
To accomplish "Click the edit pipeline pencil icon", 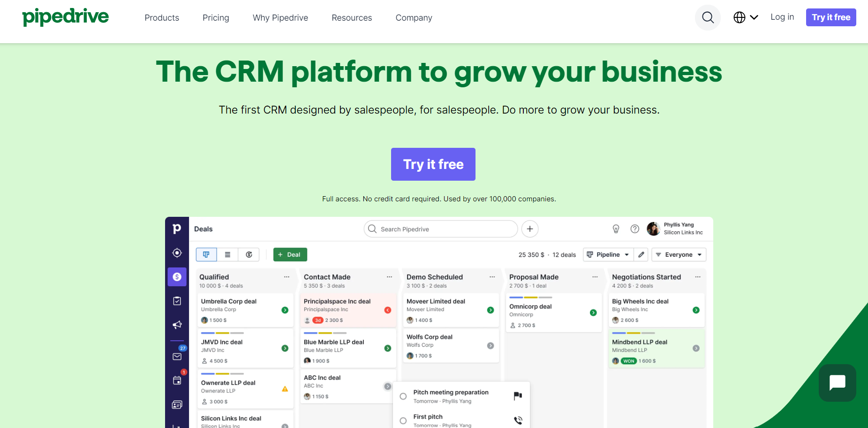I will tap(641, 254).
